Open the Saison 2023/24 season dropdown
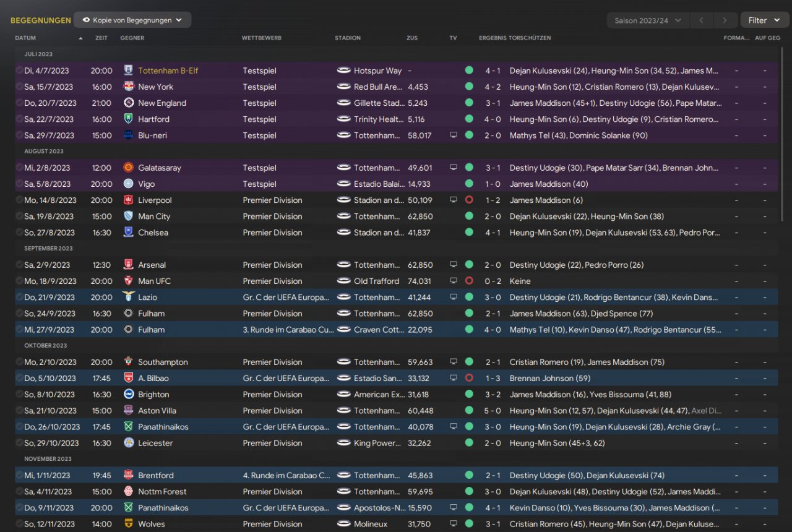Image resolution: width=792 pixels, height=532 pixels. pos(647,20)
